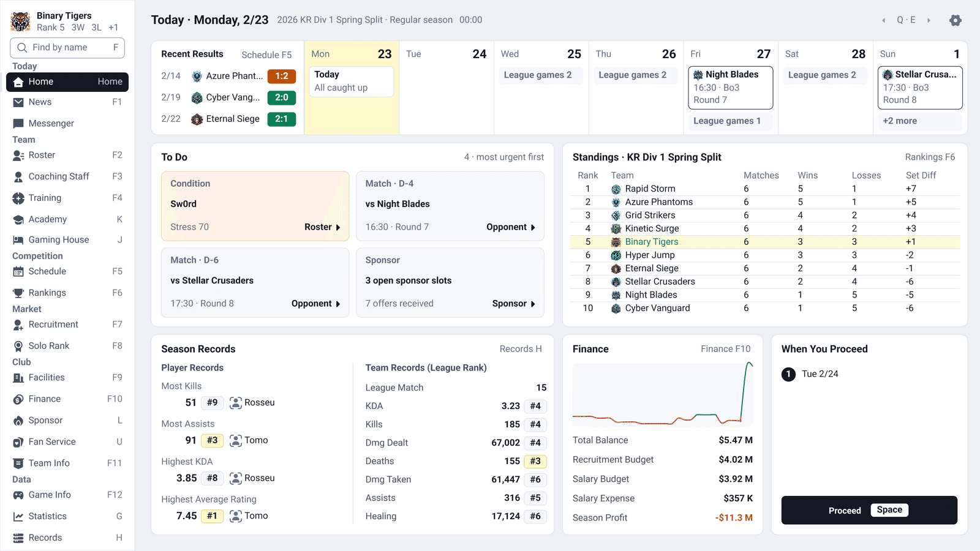The width and height of the screenshot is (980, 551).
Task: Go to previous date with left arrow
Action: (x=884, y=20)
